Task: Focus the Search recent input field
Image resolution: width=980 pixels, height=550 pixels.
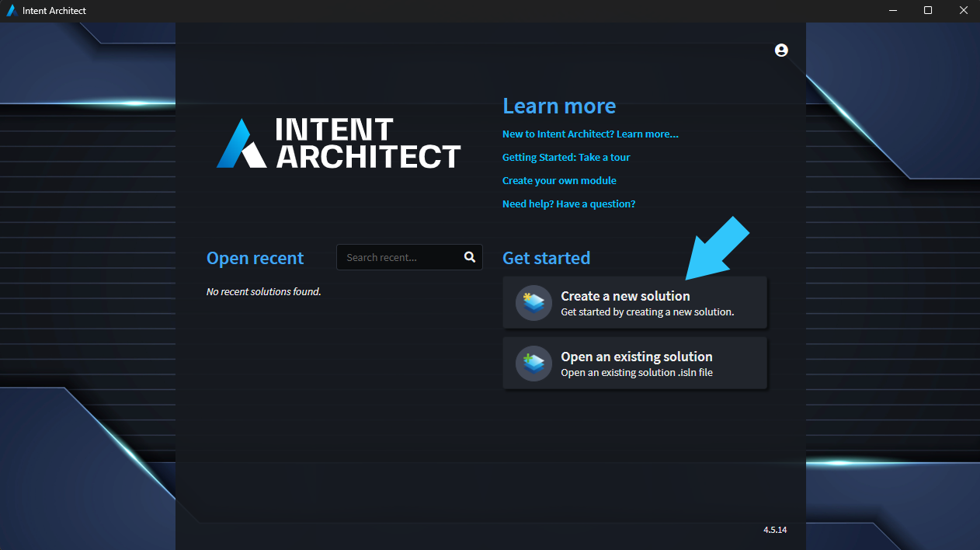Action: (409, 257)
